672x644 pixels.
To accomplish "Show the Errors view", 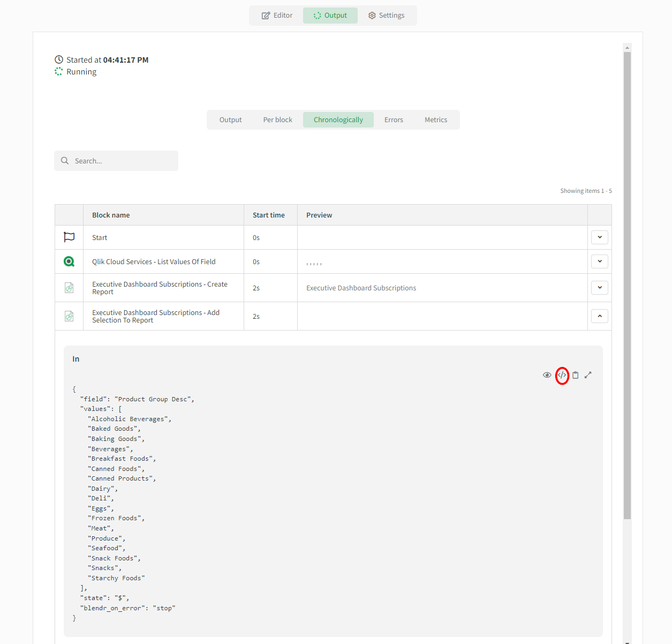I will (x=394, y=120).
